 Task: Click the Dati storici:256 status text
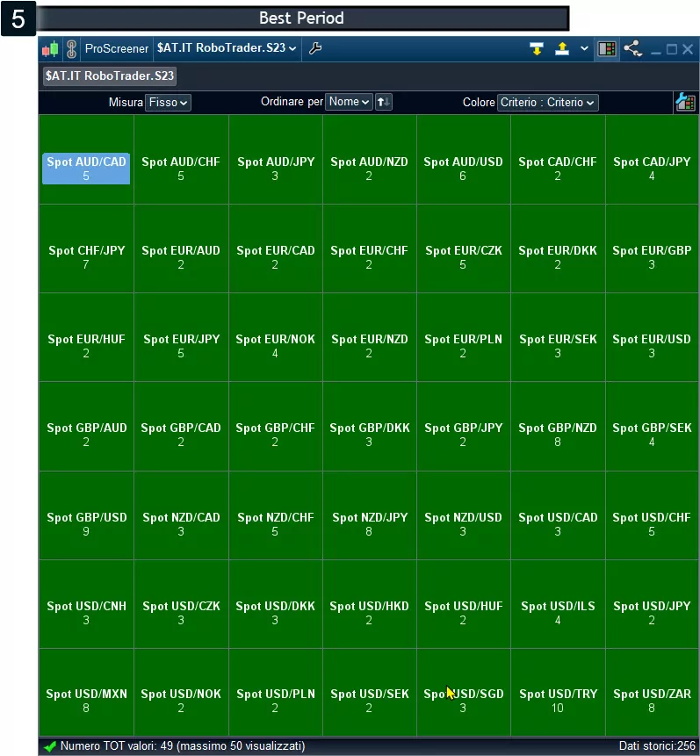(657, 745)
